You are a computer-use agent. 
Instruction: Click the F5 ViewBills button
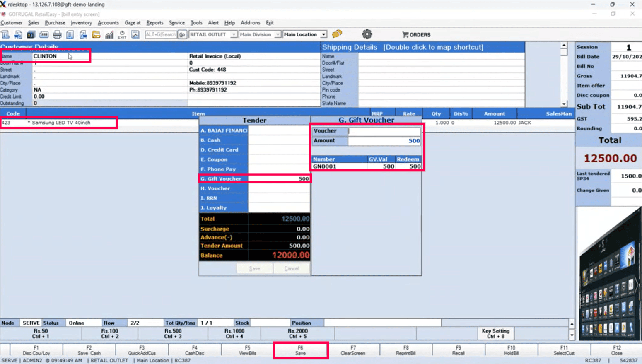coord(247,350)
